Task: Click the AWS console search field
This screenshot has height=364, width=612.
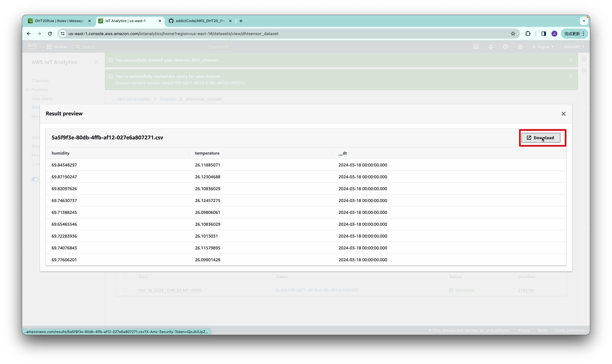Action: [152, 47]
